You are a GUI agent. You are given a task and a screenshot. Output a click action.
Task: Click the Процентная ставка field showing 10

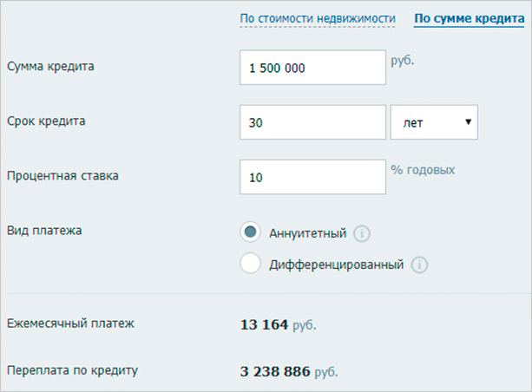[x=312, y=177]
